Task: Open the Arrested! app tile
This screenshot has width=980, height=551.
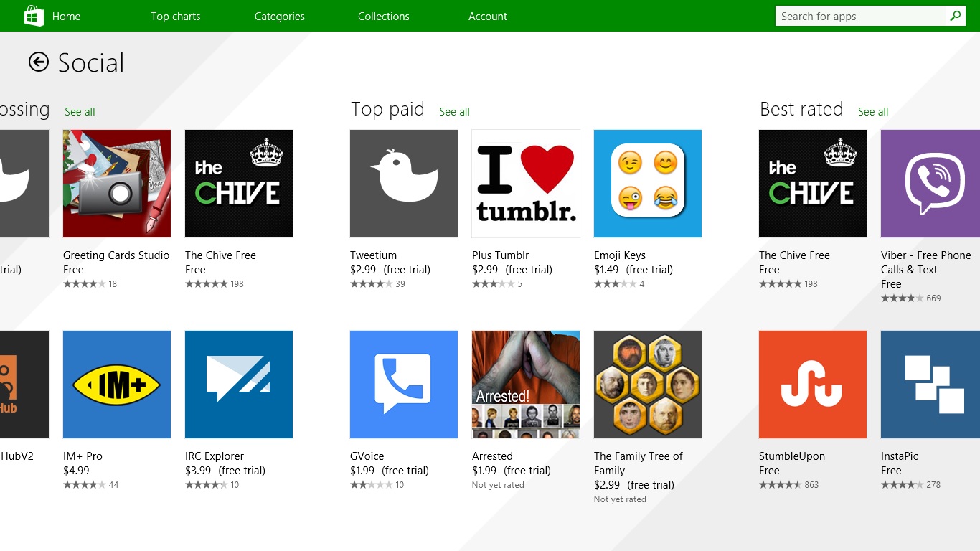Action: point(526,385)
